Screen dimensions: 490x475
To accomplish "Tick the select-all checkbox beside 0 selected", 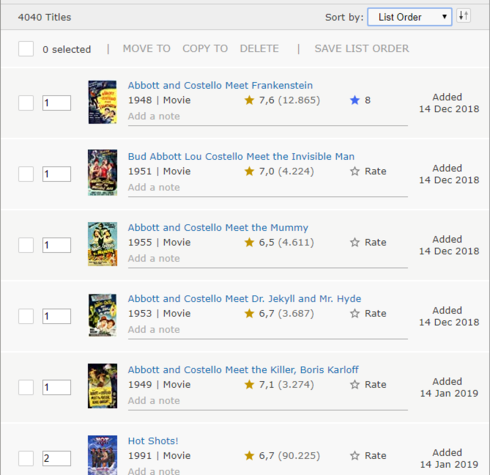I will pyautogui.click(x=26, y=49).
